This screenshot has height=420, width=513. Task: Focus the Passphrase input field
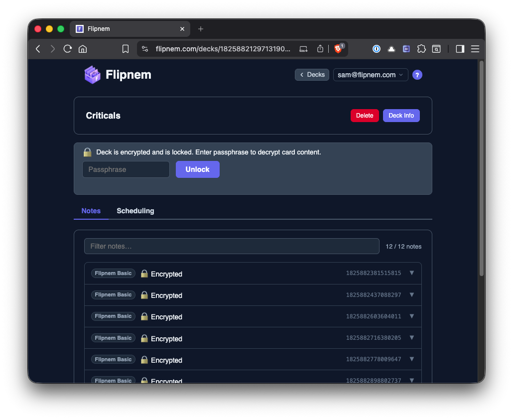point(126,169)
